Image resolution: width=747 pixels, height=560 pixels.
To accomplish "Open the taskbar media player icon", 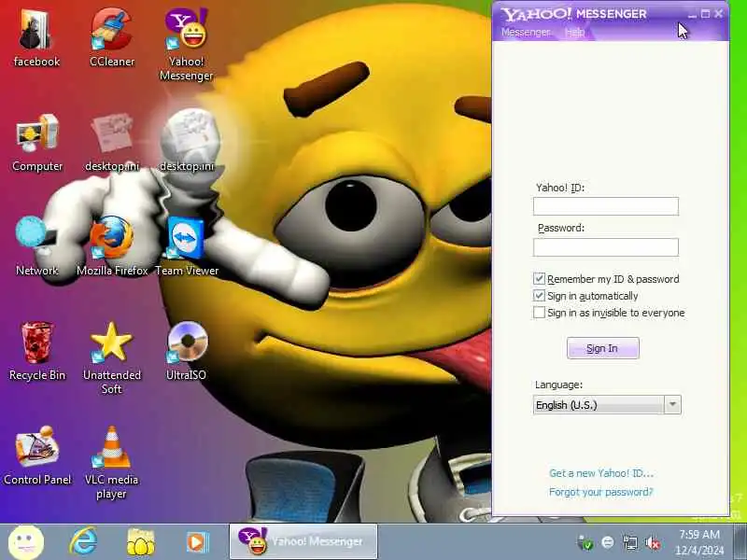I will point(197,542).
